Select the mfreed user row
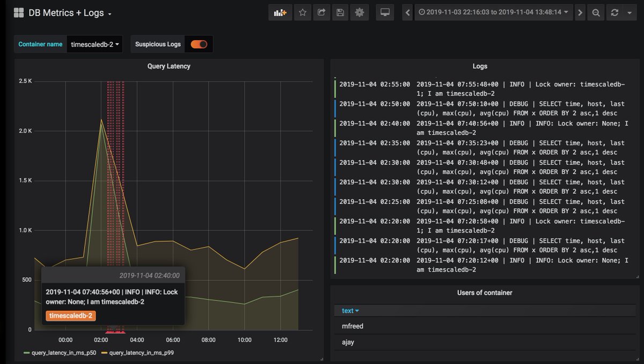This screenshot has height=364, width=644. [485, 326]
